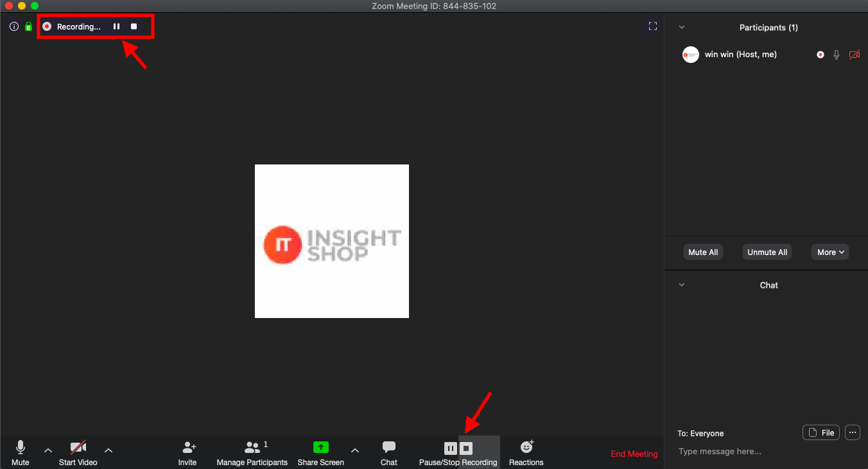Open video options arrow beside Start Video
The height and width of the screenshot is (469, 868).
click(x=108, y=450)
